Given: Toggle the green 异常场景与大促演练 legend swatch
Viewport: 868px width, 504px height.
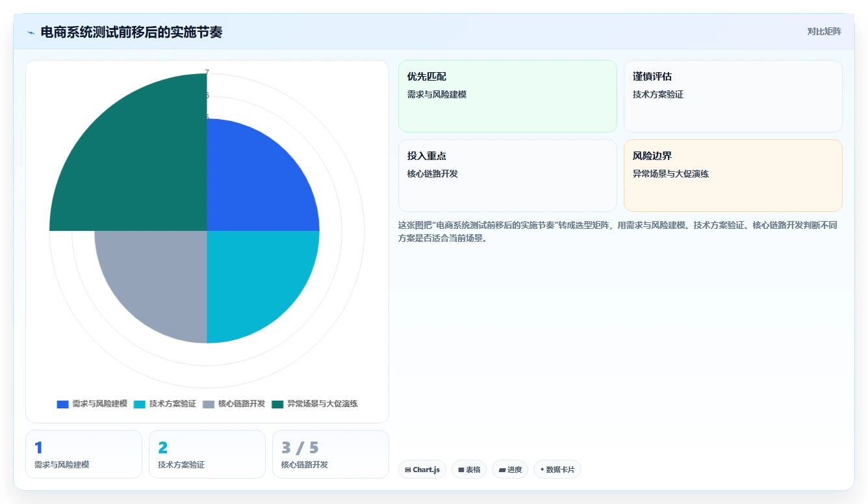Looking at the screenshot, I should coord(277,404).
